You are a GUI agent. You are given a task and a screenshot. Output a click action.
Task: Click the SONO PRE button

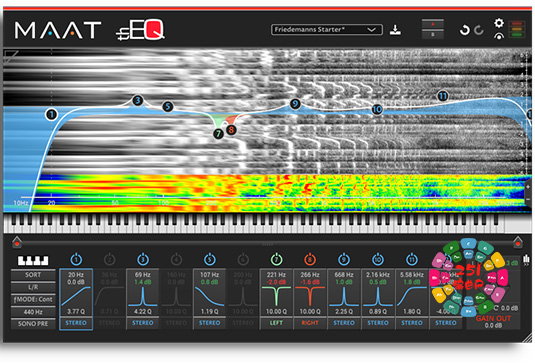point(33,324)
